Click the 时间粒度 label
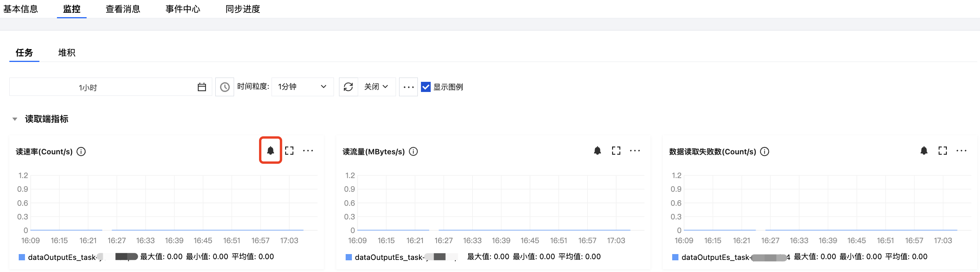 click(253, 87)
